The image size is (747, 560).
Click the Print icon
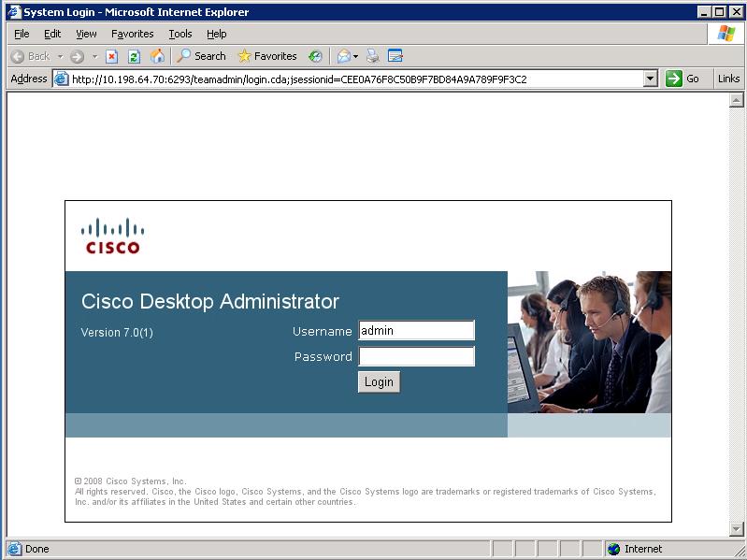coord(372,57)
